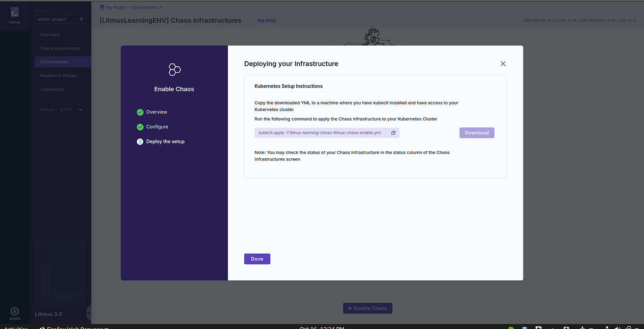Click the Enable Chaos hexagon icon

click(x=174, y=69)
